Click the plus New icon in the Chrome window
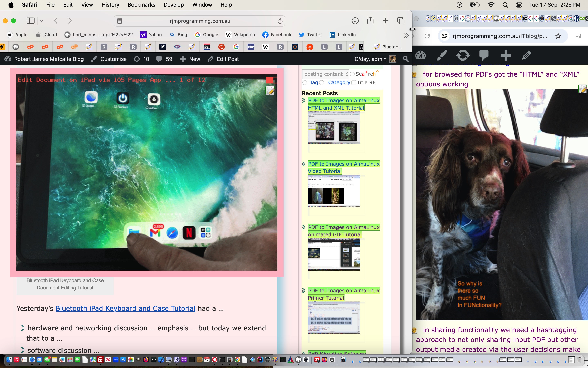This screenshot has height=368, width=588. (506, 55)
